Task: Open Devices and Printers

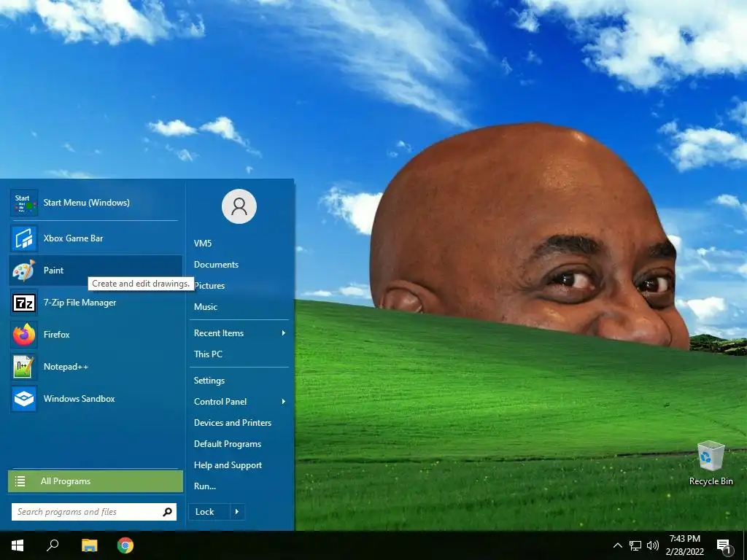Action: click(233, 423)
